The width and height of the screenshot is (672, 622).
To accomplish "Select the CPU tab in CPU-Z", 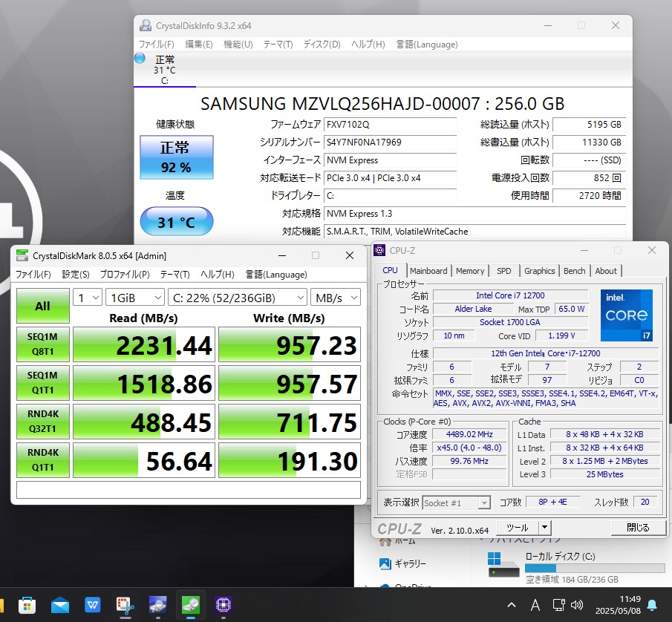I will [x=390, y=270].
